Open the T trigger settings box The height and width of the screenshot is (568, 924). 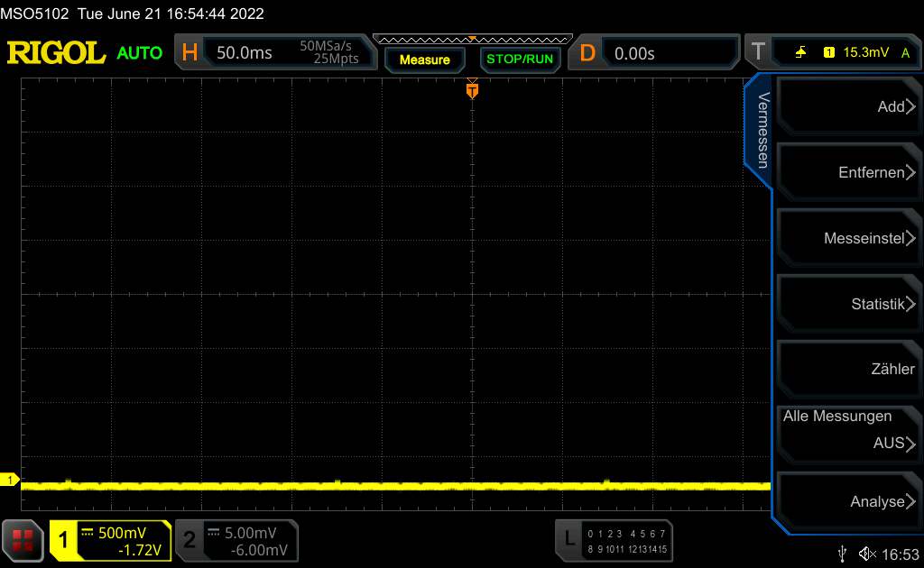[x=830, y=53]
